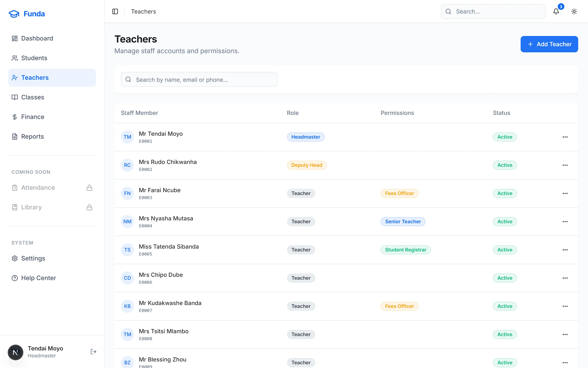Click the Student Registrar permission badge
The width and height of the screenshot is (588, 368).
point(405,250)
